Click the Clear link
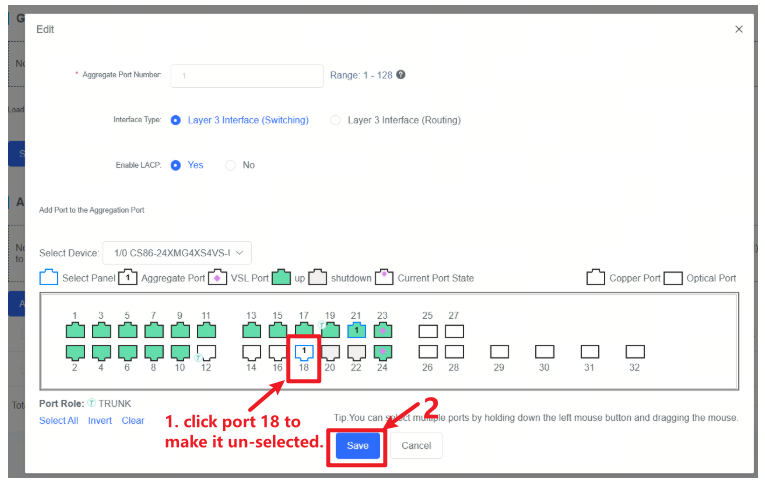Image resolution: width=765 pixels, height=480 pixels. pos(133,420)
